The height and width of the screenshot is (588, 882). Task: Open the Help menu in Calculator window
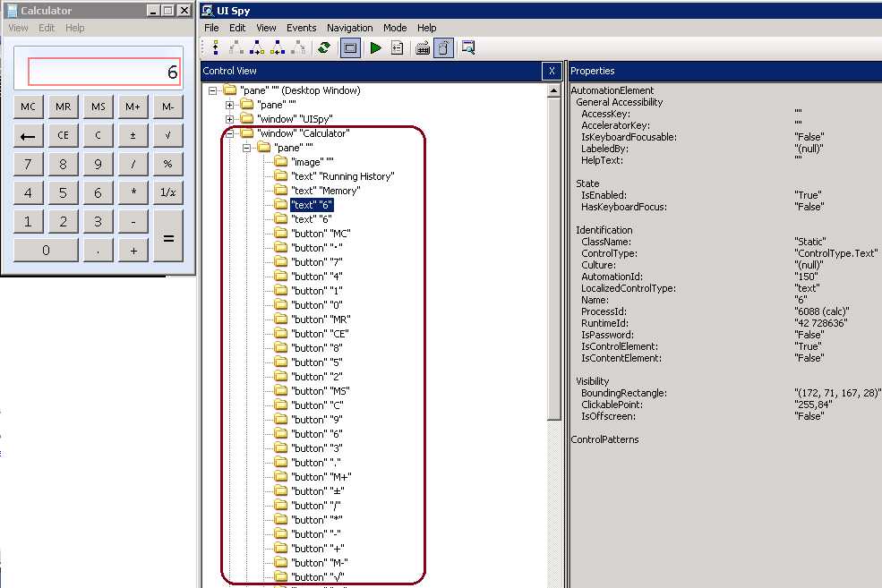pyautogui.click(x=75, y=28)
